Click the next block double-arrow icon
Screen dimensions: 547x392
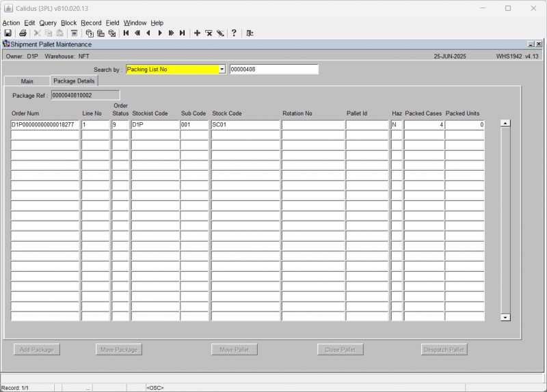click(x=171, y=33)
